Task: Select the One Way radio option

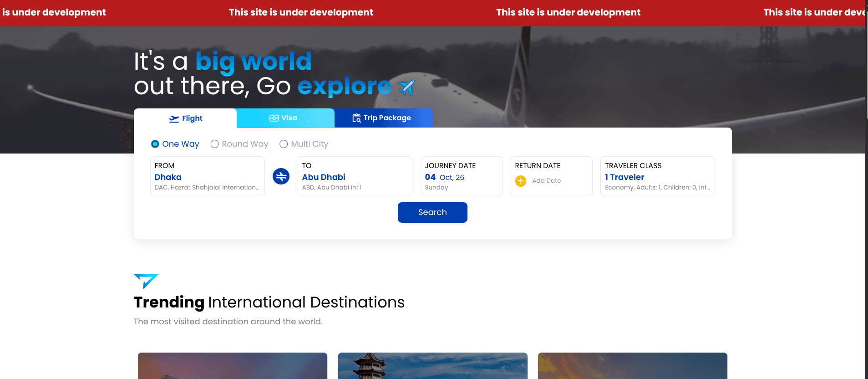Action: pyautogui.click(x=155, y=144)
